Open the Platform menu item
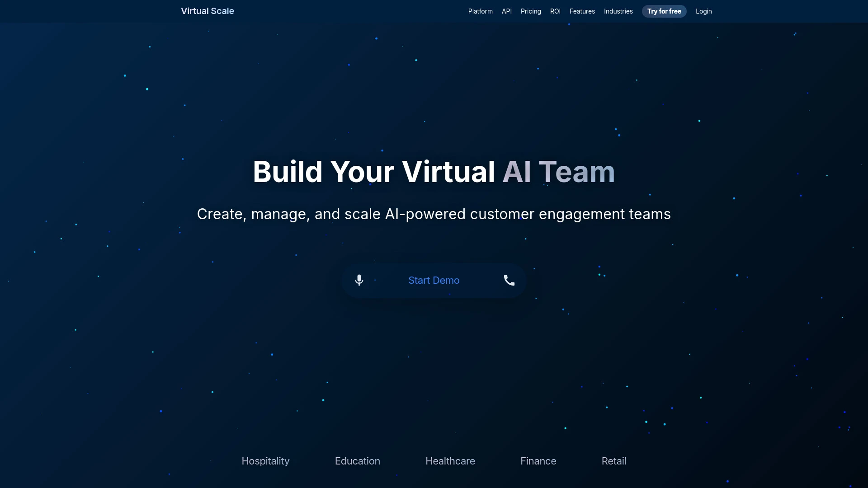This screenshot has width=868, height=488. pyautogui.click(x=480, y=11)
